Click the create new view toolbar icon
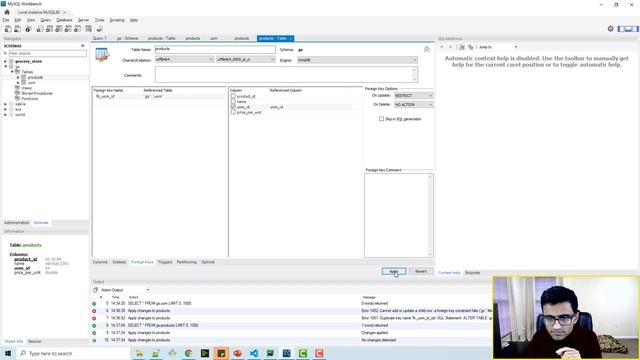Viewport: 640px width, 360px height. (x=59, y=29)
